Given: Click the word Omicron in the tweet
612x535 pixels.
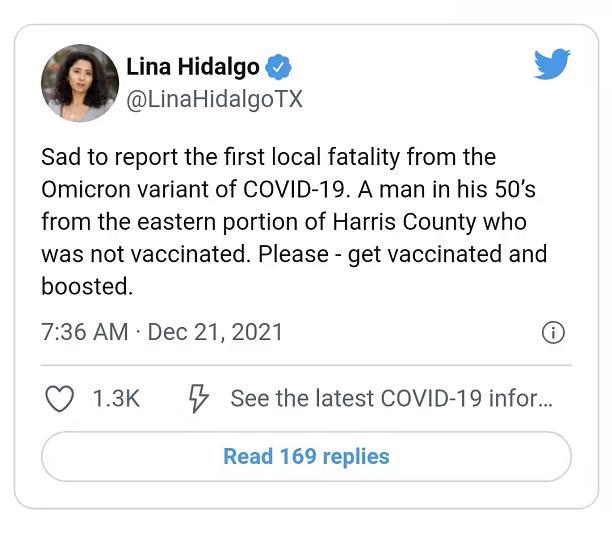Looking at the screenshot, I should [86, 190].
